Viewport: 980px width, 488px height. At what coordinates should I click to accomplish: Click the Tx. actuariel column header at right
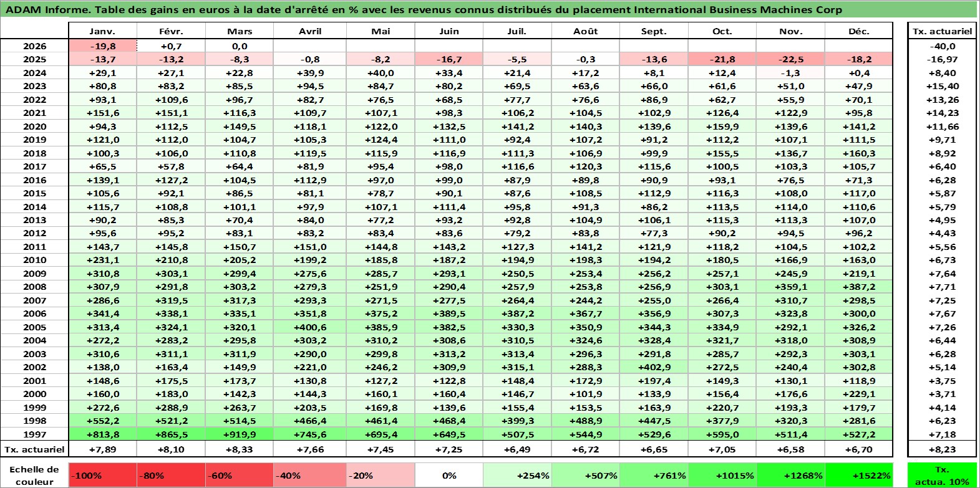pos(942,31)
